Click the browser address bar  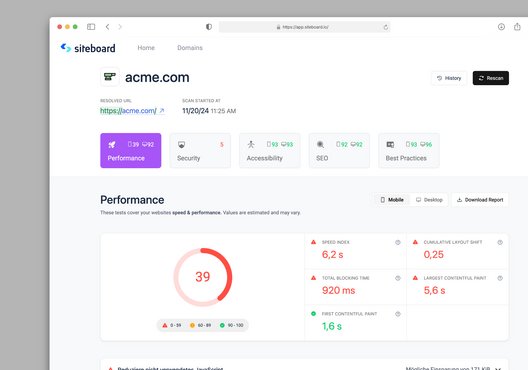click(304, 27)
